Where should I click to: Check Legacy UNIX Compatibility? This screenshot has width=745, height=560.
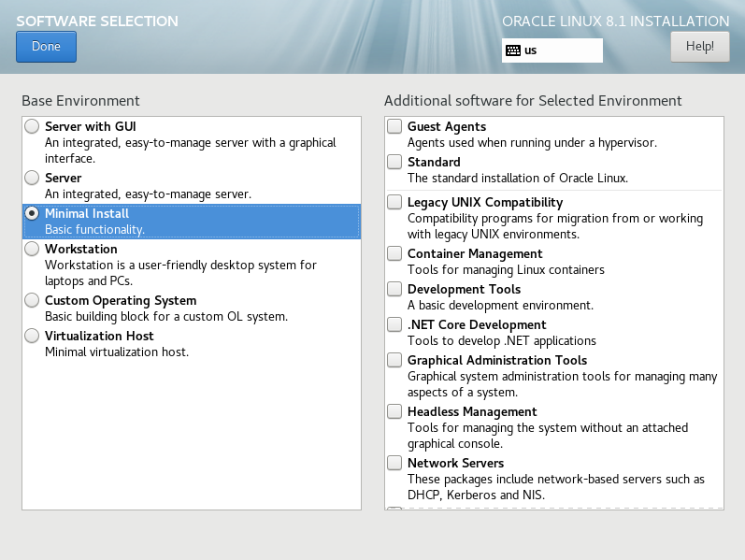[x=394, y=202]
